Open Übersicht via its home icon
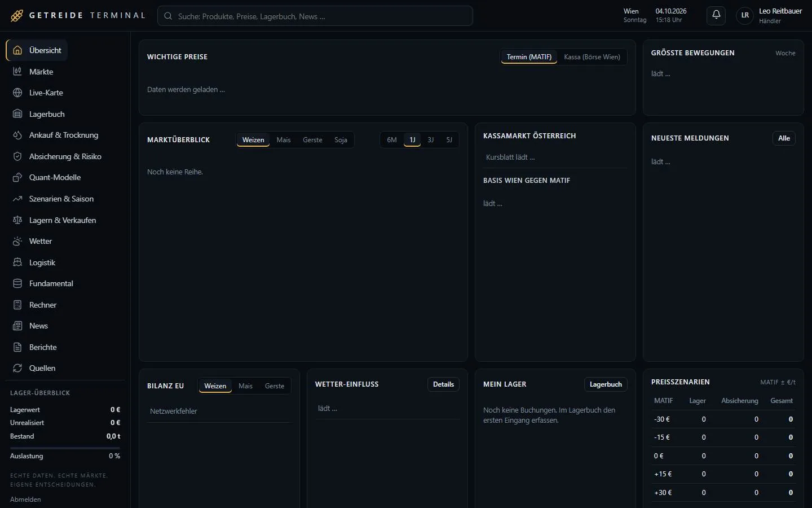The image size is (812, 508). (x=17, y=50)
